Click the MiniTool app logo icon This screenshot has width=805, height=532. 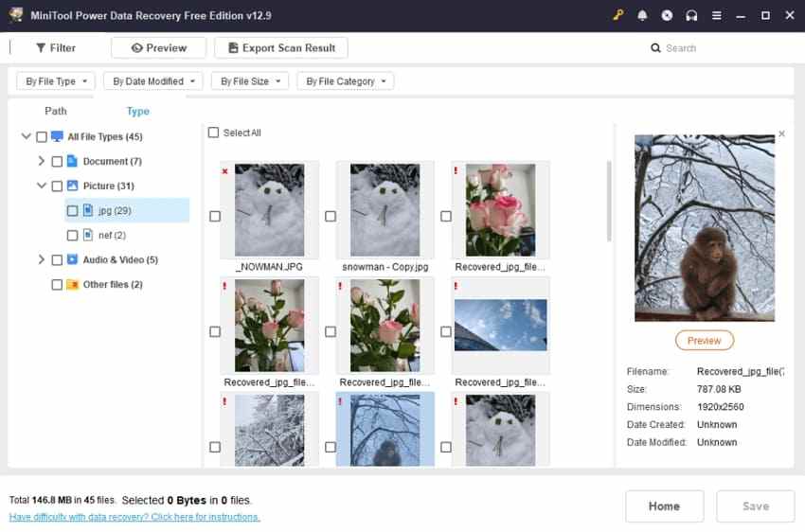(x=16, y=15)
